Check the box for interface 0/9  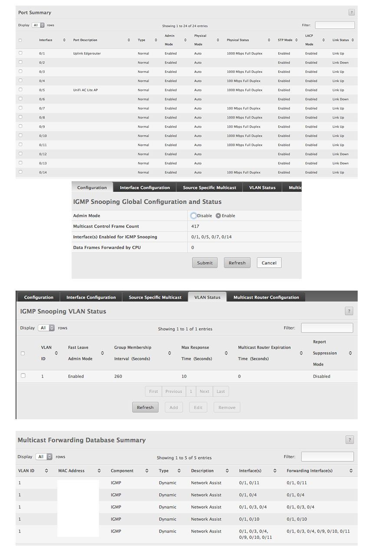point(20,126)
